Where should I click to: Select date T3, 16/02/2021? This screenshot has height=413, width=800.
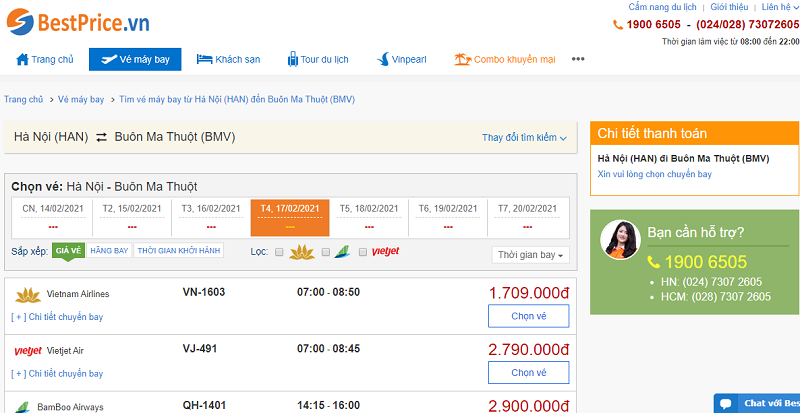pyautogui.click(x=211, y=217)
